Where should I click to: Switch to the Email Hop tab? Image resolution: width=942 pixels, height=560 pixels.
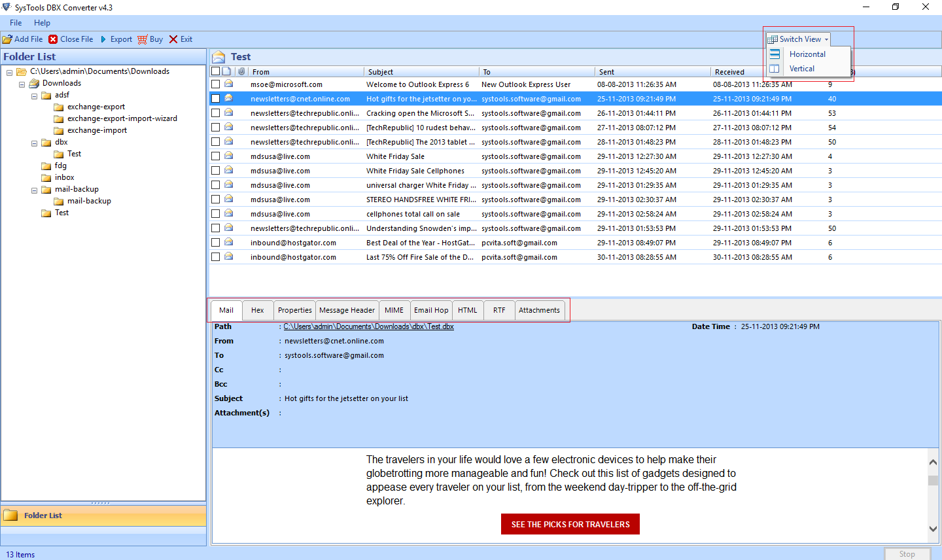click(x=431, y=310)
